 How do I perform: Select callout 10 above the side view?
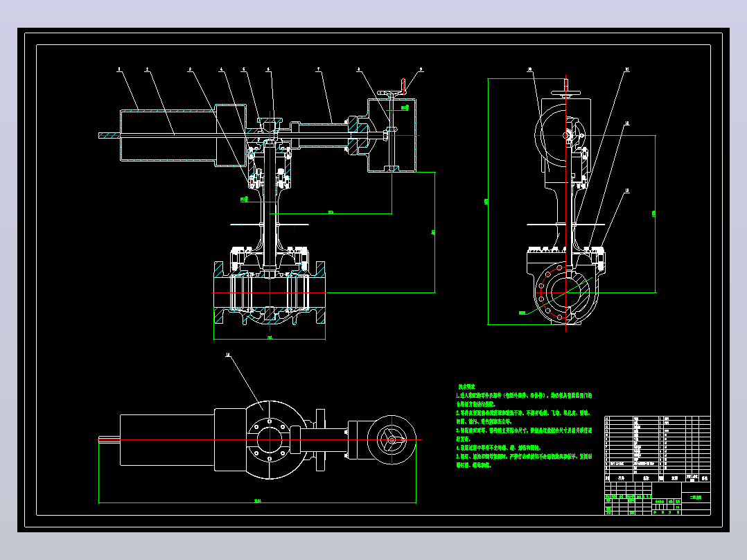pos(529,69)
